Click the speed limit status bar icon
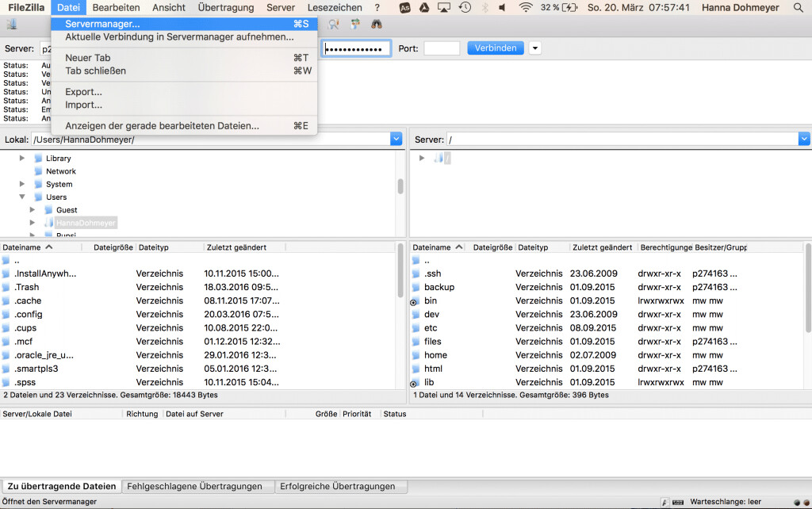 [665, 502]
